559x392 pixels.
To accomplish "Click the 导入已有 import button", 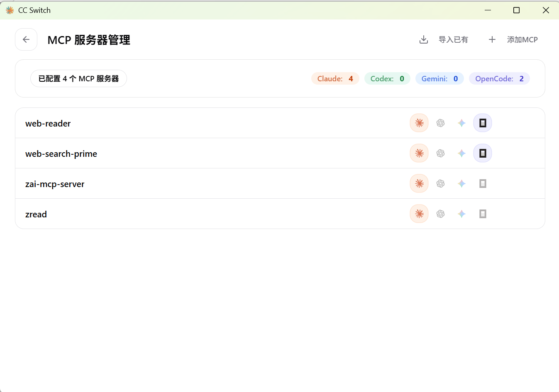I will [x=453, y=39].
